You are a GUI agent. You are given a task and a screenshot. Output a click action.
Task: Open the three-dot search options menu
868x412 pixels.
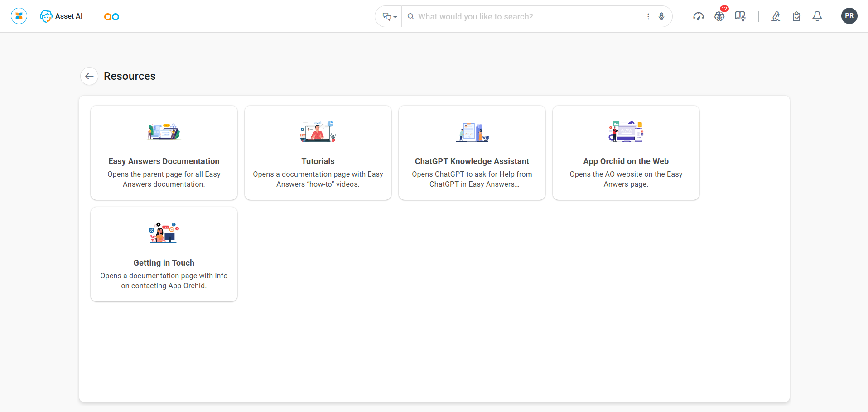tap(648, 17)
